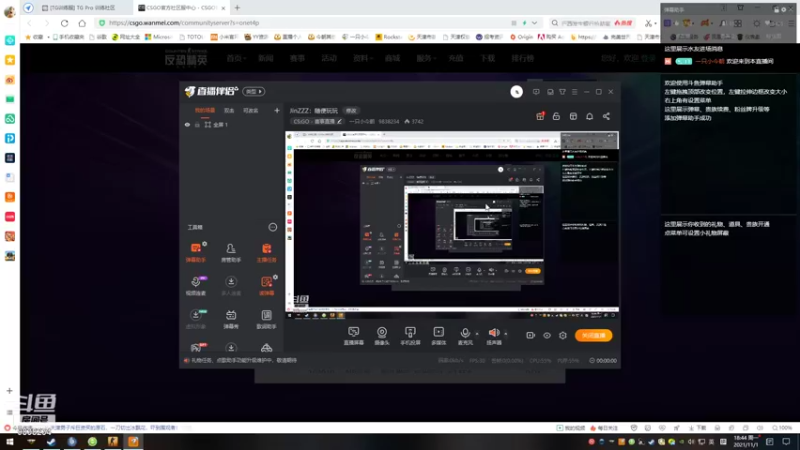The height and width of the screenshot is (450, 800).
Task: Open a new browser tab
Action: click(x=237, y=8)
